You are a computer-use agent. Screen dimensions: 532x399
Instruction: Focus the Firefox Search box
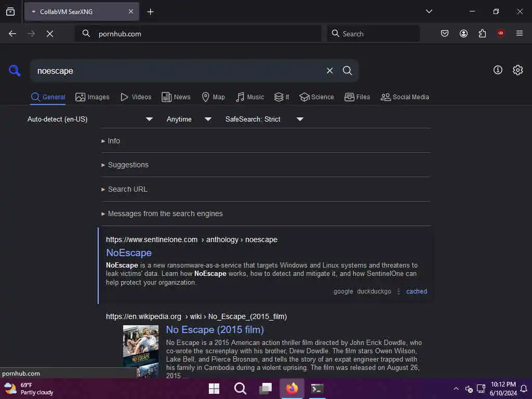click(373, 34)
